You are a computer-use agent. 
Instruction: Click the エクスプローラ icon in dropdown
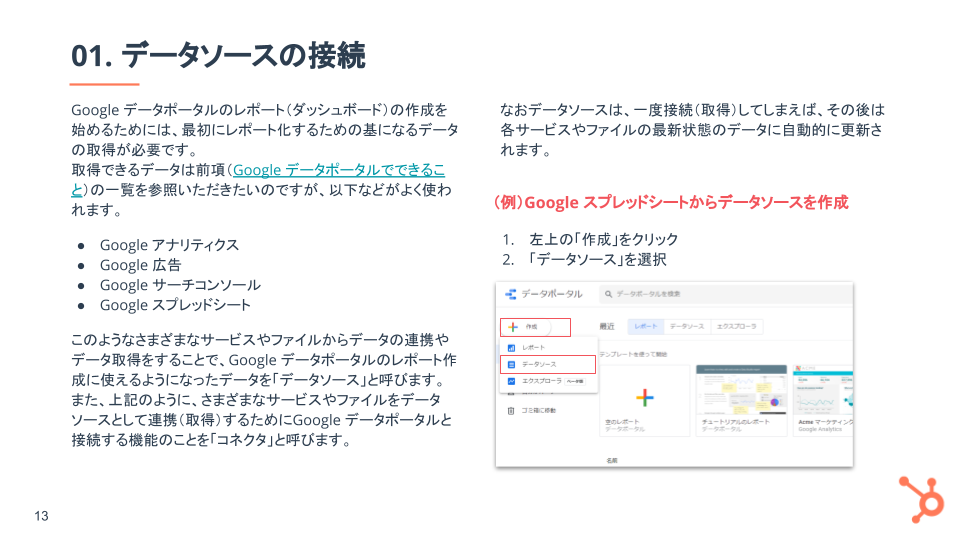[511, 381]
